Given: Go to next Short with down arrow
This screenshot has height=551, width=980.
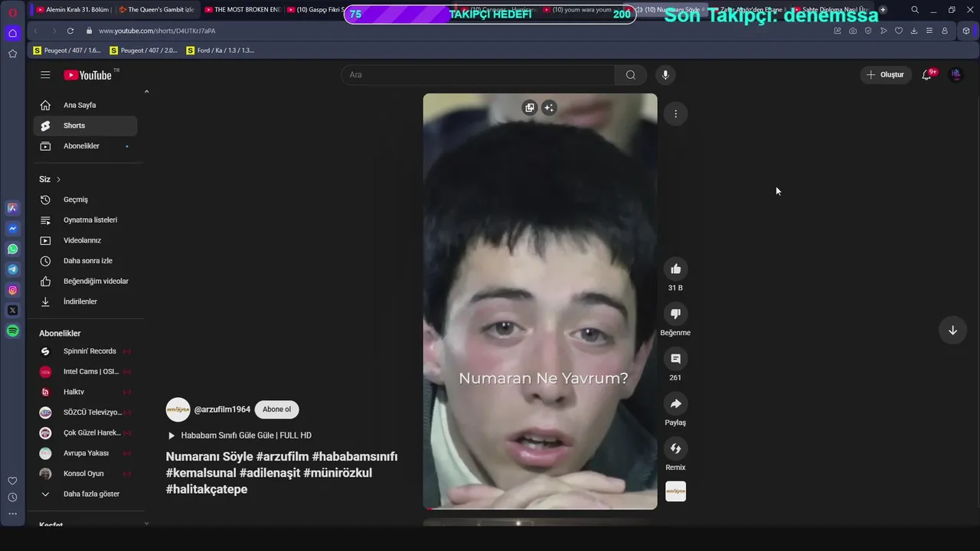Looking at the screenshot, I should pos(952,331).
